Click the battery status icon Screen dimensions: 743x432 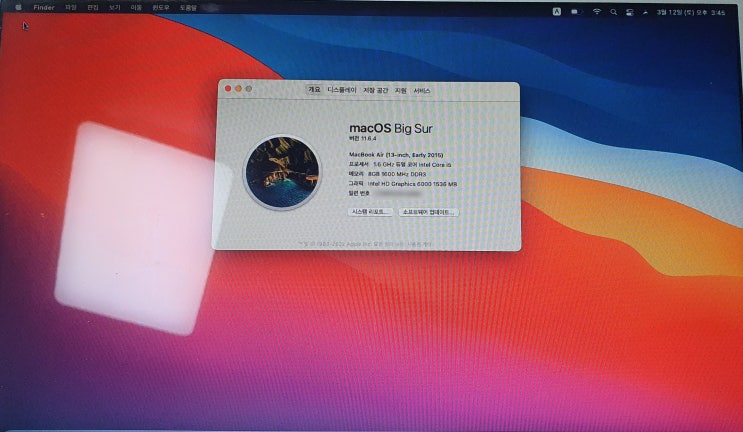[576, 12]
